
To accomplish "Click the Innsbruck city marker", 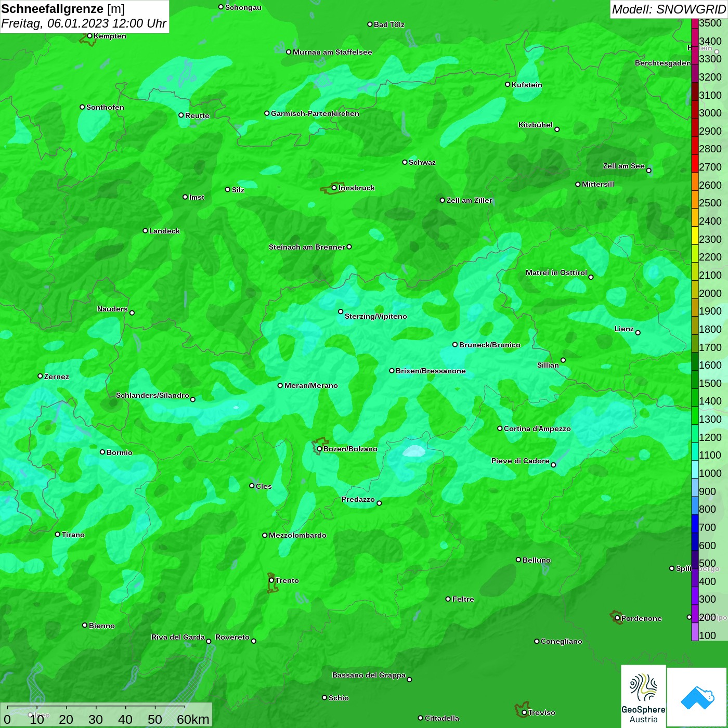I will [x=334, y=188].
